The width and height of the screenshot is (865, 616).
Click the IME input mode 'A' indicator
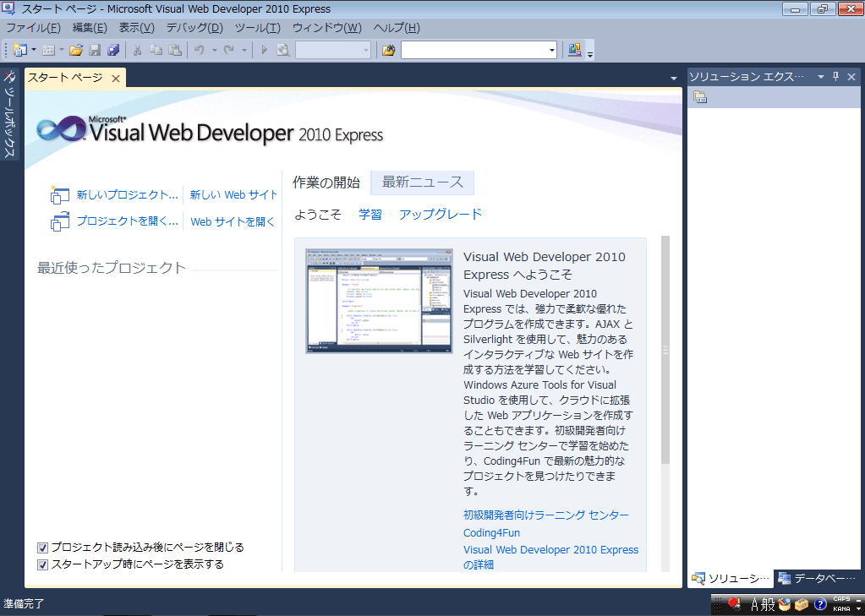pyautogui.click(x=754, y=604)
